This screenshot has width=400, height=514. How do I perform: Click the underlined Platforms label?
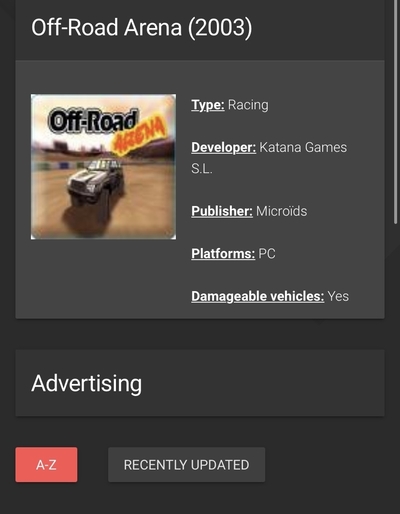click(223, 254)
